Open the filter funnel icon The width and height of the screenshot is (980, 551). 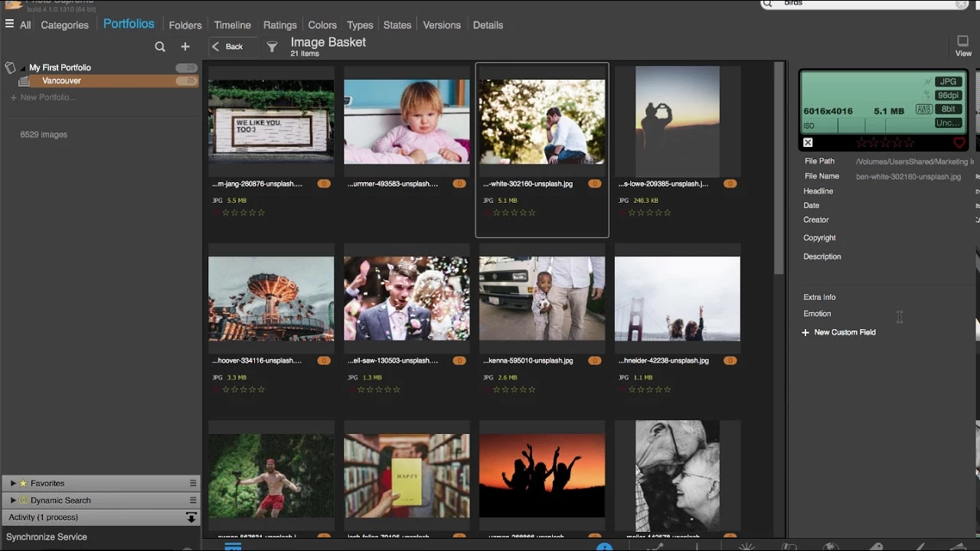tap(272, 47)
